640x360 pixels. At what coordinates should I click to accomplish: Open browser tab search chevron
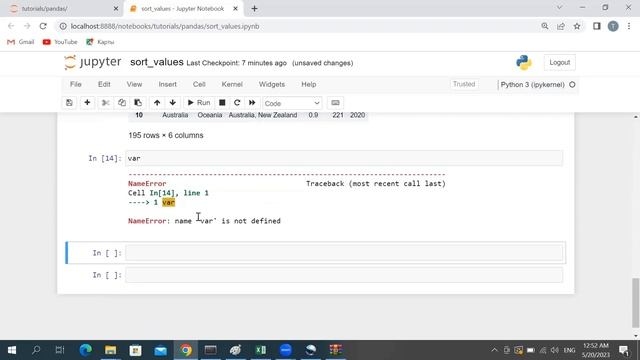point(559,7)
